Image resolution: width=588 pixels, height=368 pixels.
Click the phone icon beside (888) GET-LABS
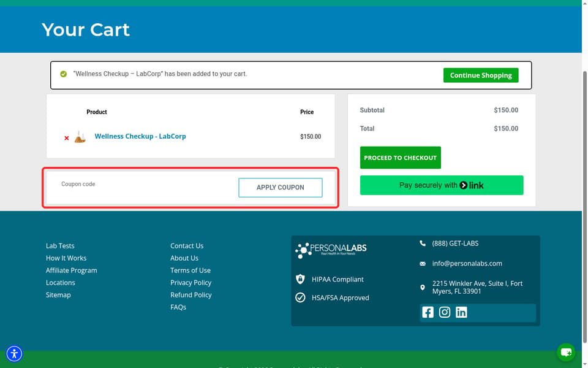[423, 243]
